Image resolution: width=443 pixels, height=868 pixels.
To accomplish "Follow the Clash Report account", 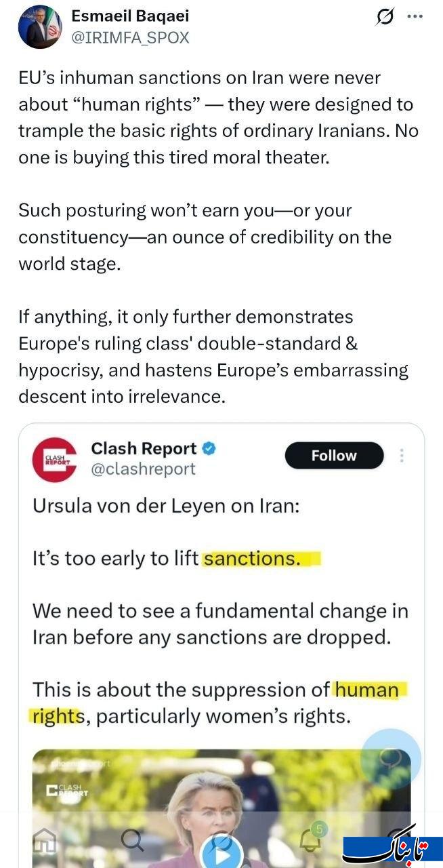I will (x=334, y=456).
